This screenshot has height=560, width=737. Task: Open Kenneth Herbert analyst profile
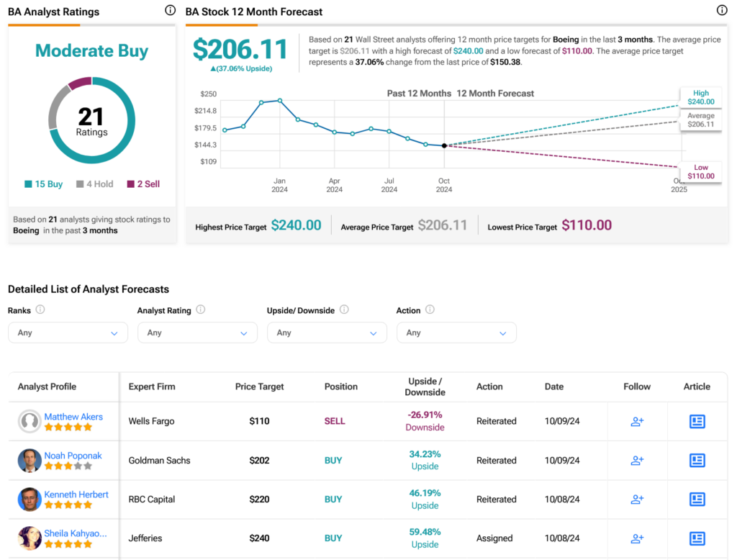point(76,494)
